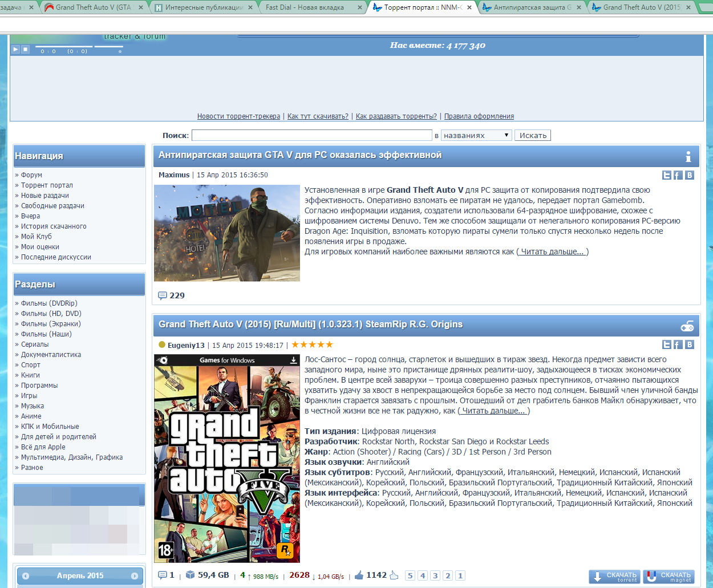Image resolution: width=713 pixels, height=588 pixels.
Task: Stop the radio player playback
Action: pos(25,50)
